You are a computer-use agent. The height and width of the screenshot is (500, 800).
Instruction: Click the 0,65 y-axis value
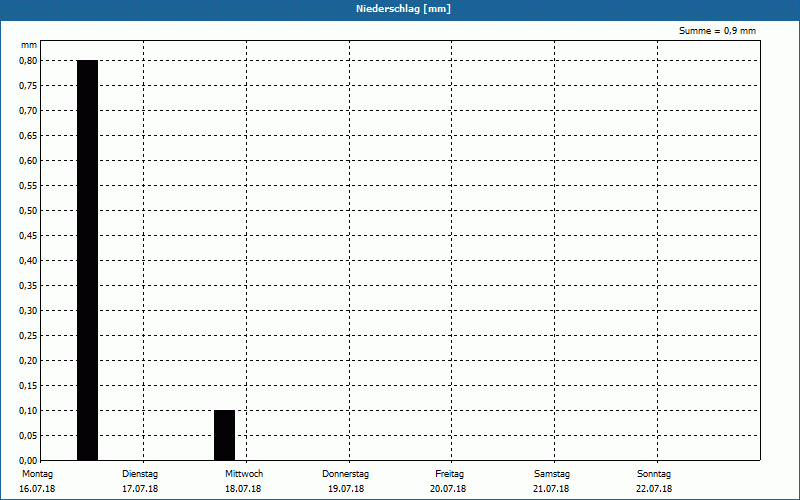coord(28,136)
